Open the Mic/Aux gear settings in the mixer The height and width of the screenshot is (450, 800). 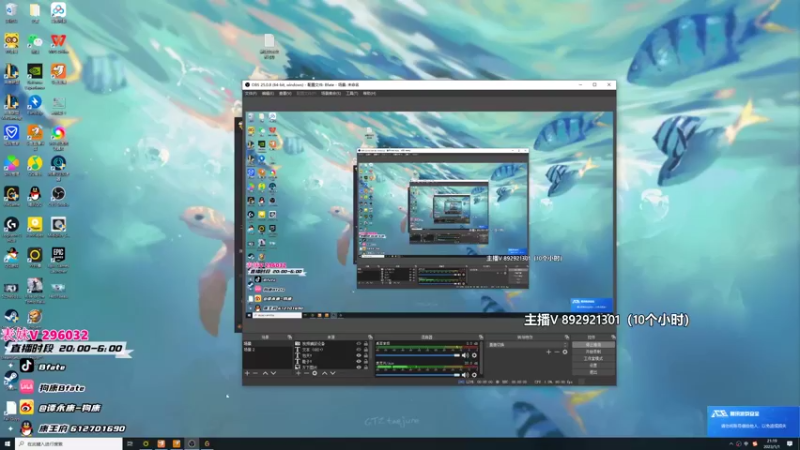click(474, 375)
